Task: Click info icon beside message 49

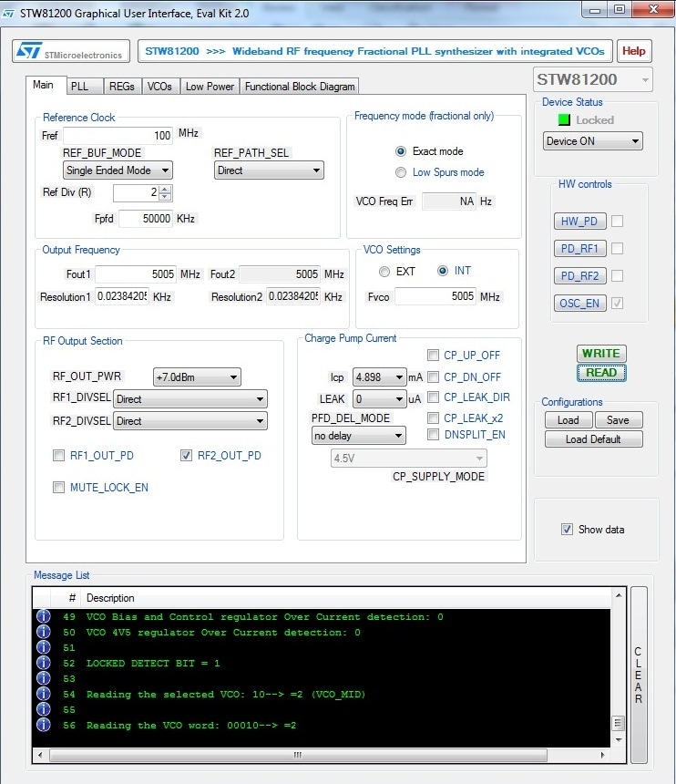Action: tap(43, 617)
